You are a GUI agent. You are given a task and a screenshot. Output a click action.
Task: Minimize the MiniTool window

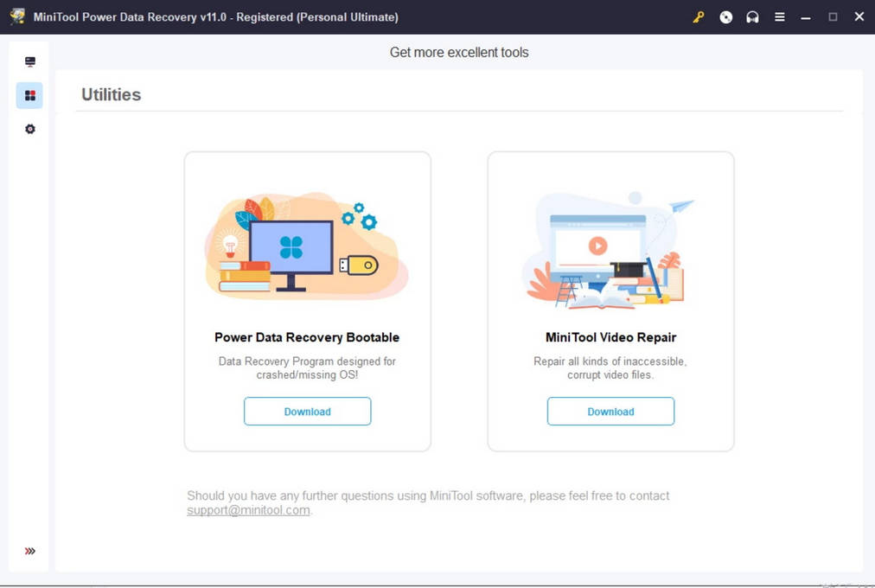click(x=806, y=17)
